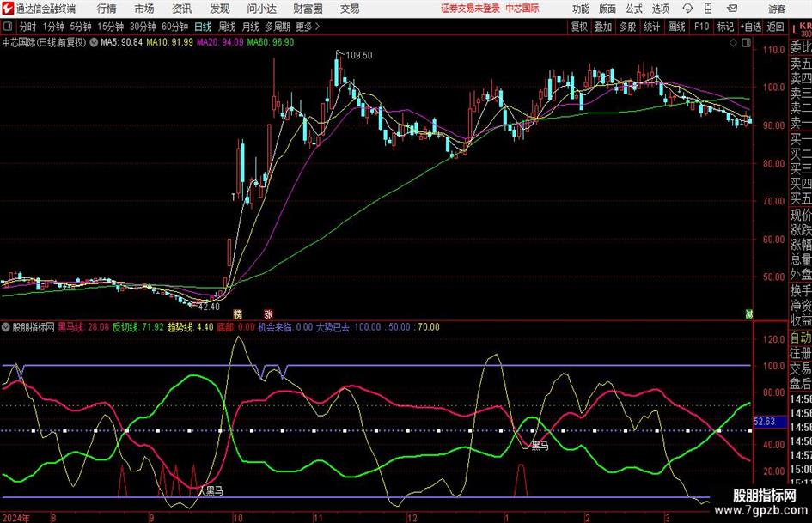Switch to the 分时 chart tab
The height and width of the screenshot is (523, 812).
pos(28,27)
